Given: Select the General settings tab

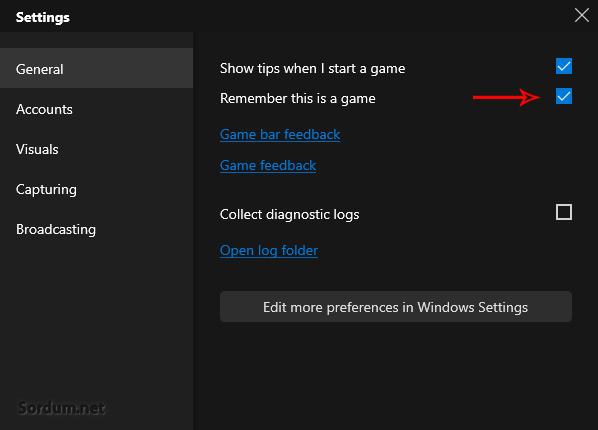Looking at the screenshot, I should coord(96,68).
